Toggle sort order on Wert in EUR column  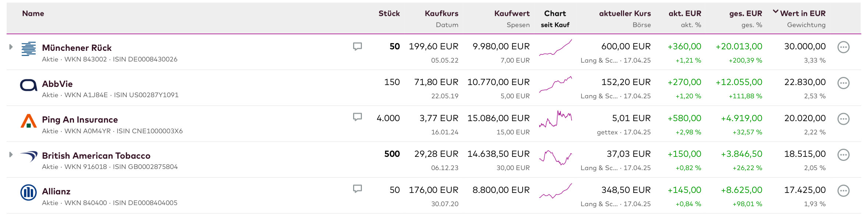pyautogui.click(x=802, y=13)
